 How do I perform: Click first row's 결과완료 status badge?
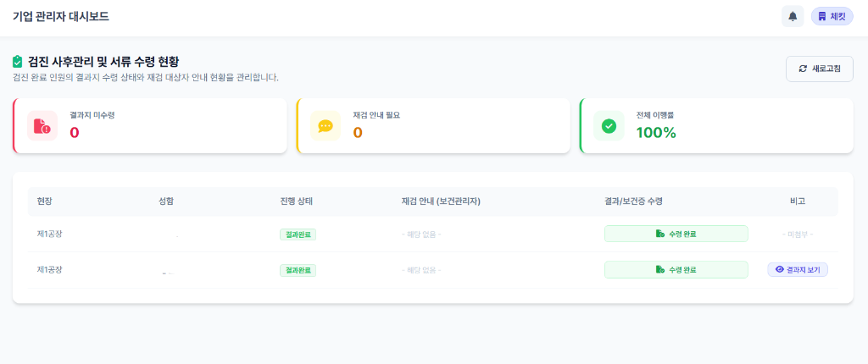click(298, 234)
